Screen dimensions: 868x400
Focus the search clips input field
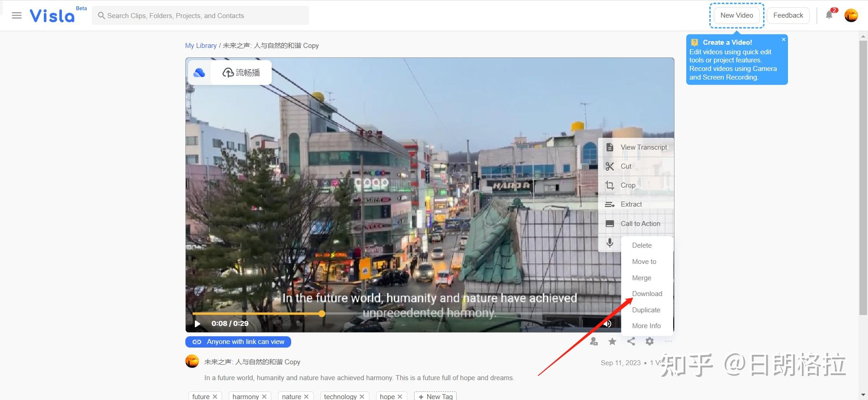point(200,15)
